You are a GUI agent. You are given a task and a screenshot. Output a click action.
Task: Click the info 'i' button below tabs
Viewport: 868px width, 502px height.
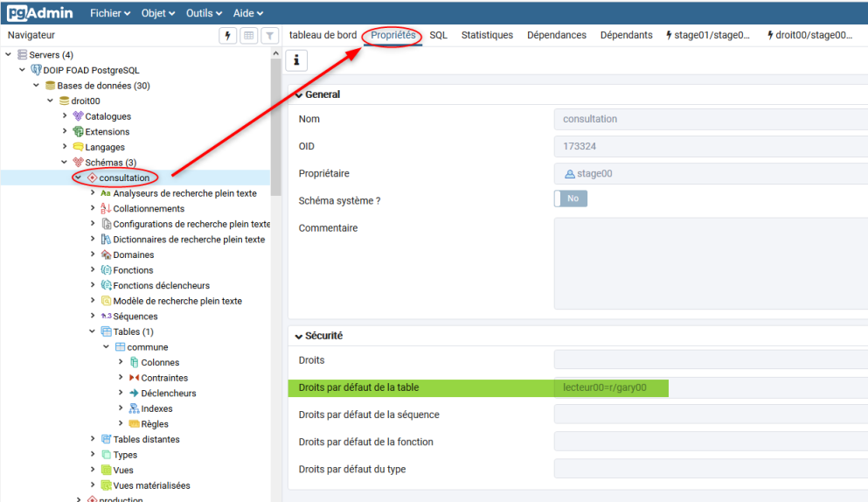click(296, 60)
